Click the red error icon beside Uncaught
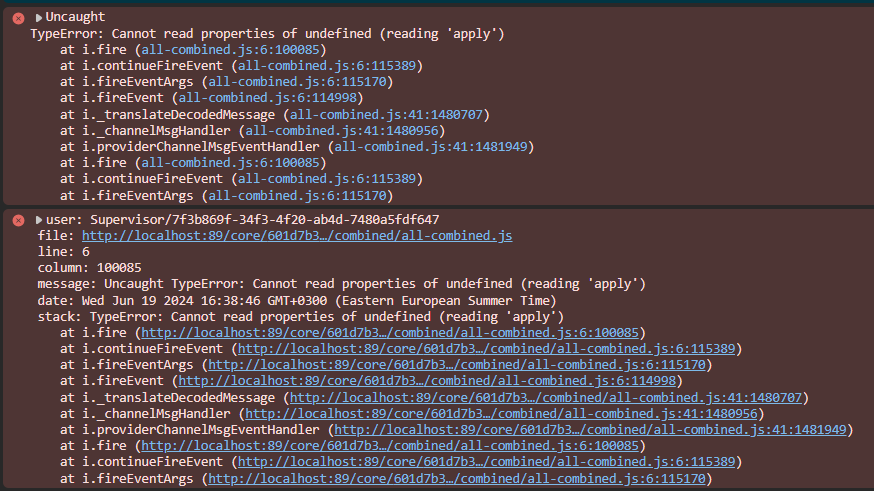874x491 pixels. (x=18, y=18)
